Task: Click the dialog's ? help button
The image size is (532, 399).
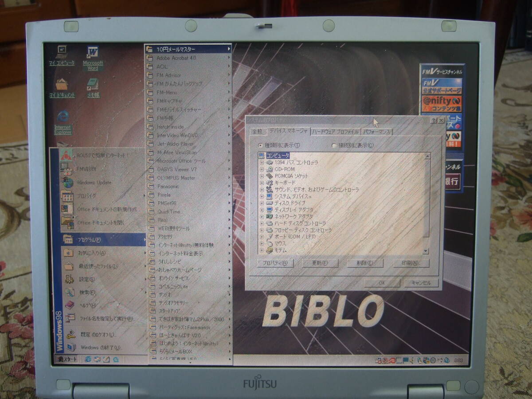Action: pos(434,121)
